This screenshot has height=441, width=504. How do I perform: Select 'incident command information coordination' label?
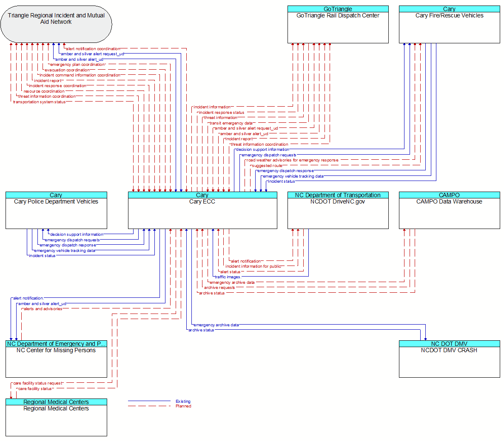pyautogui.click(x=80, y=75)
